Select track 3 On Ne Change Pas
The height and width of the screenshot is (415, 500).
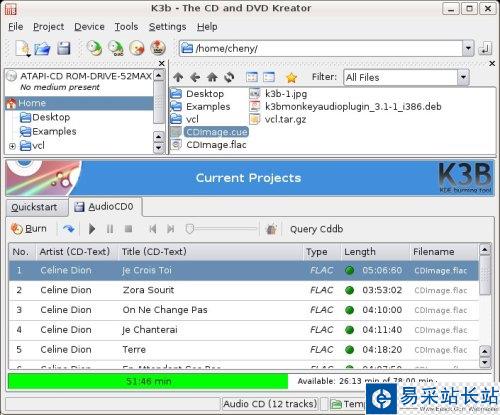(x=243, y=310)
